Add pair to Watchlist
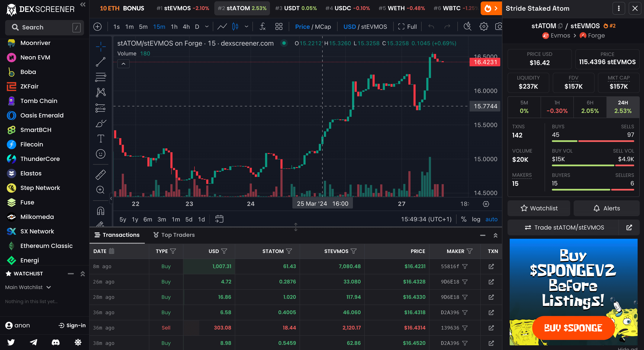The image size is (644, 350). pos(539,208)
